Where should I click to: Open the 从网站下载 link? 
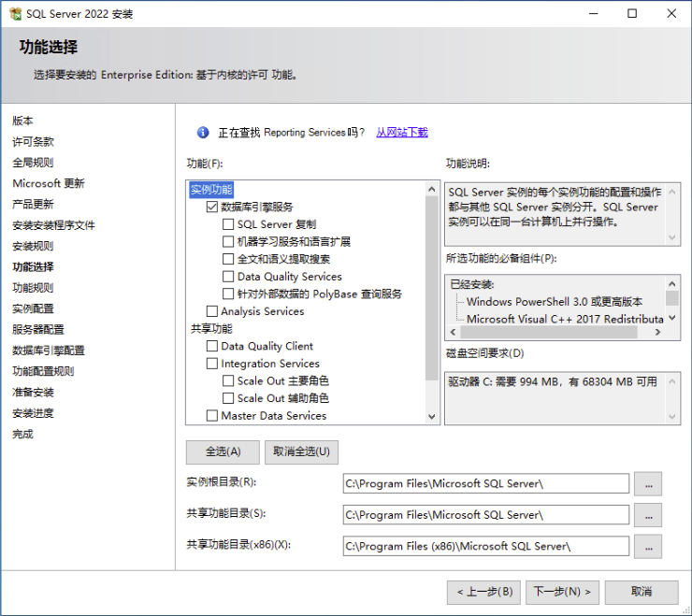(x=402, y=132)
